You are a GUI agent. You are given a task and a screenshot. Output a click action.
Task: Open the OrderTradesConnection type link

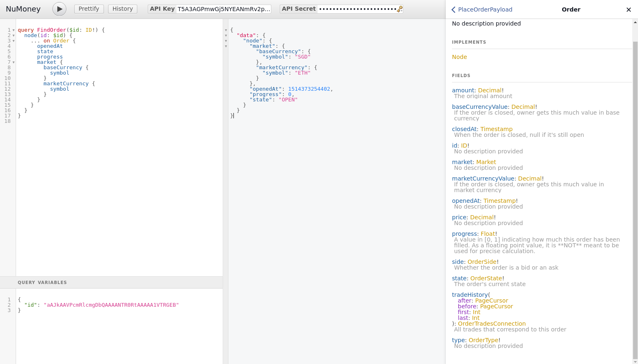pos(492,324)
